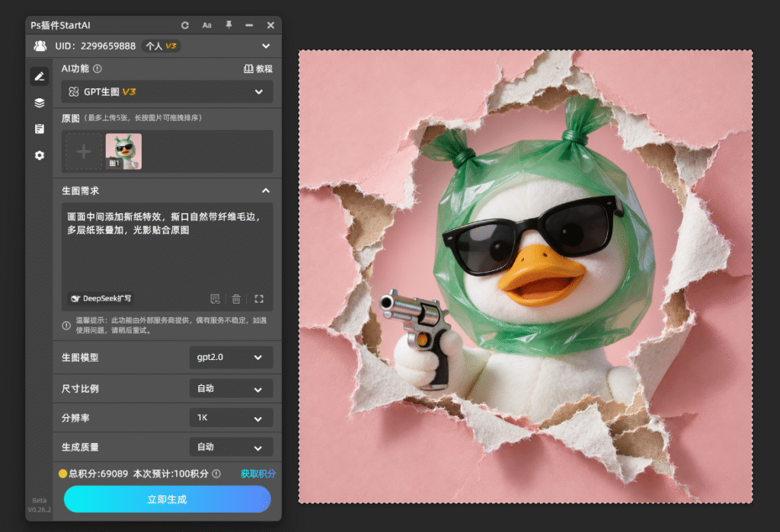Click the 立即生成 button

coord(167,499)
